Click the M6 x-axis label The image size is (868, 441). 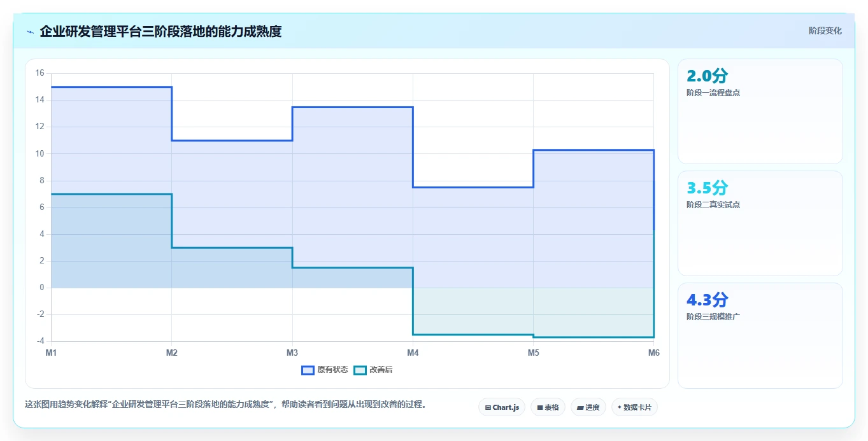click(653, 352)
